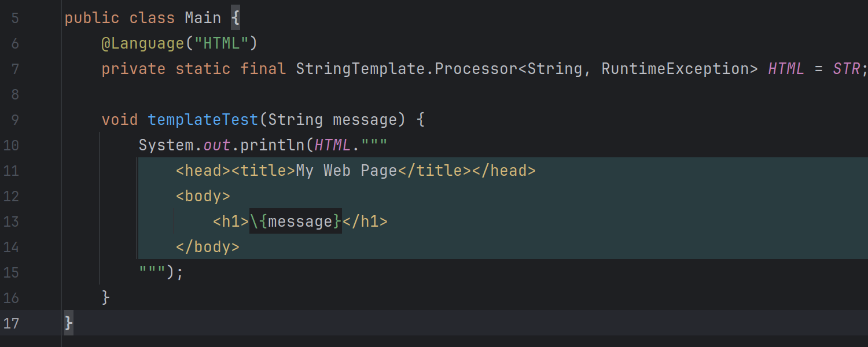Click the STR processor reference
This screenshot has height=347, width=868.
point(846,69)
